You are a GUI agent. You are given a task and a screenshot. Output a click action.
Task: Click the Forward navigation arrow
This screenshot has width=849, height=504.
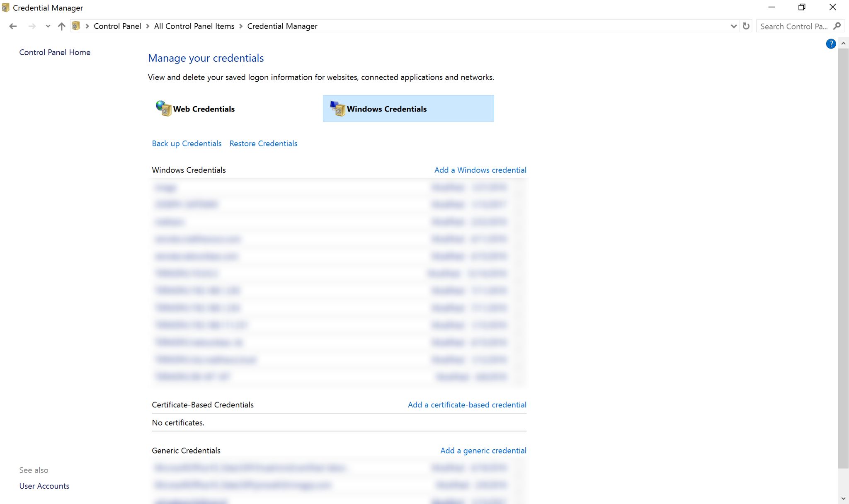click(x=32, y=26)
